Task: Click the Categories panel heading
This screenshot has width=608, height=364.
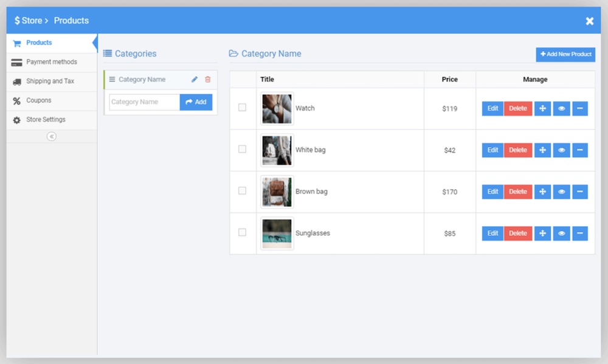Action: pyautogui.click(x=130, y=54)
